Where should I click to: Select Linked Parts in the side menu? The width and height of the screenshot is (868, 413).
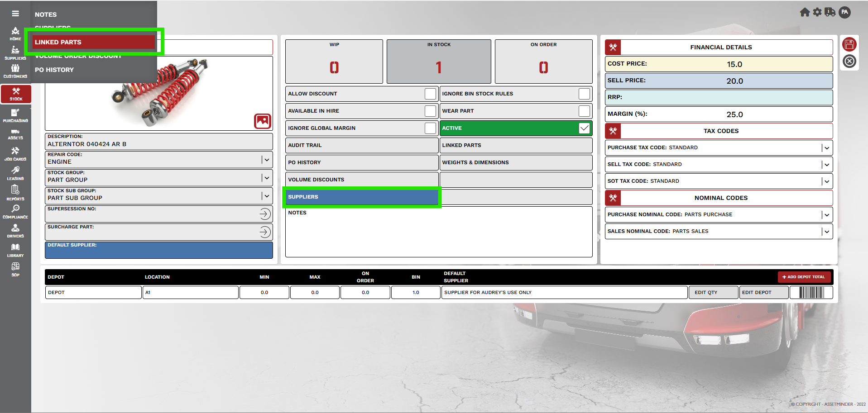93,42
